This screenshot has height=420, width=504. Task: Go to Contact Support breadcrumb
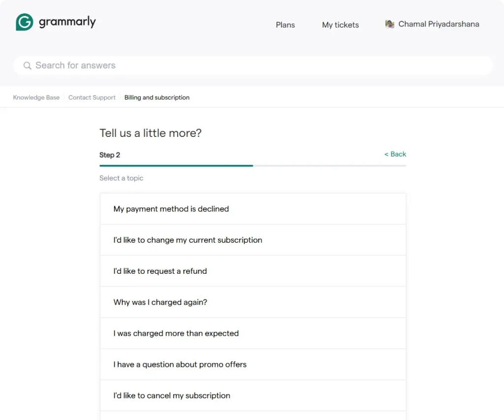click(92, 97)
